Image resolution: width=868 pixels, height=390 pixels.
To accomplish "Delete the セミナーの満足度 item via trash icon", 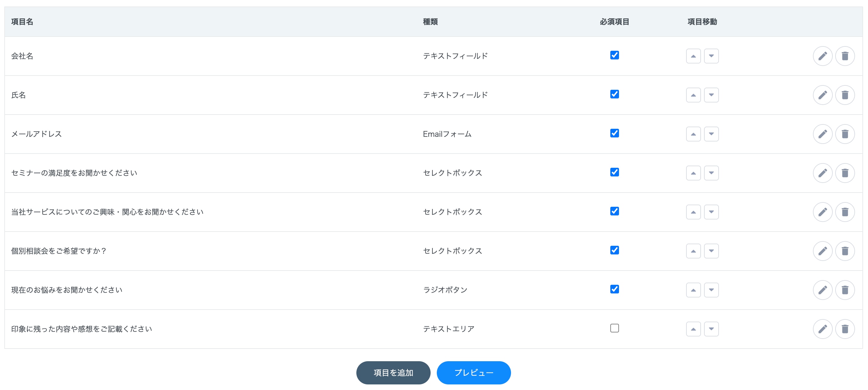I will (845, 173).
